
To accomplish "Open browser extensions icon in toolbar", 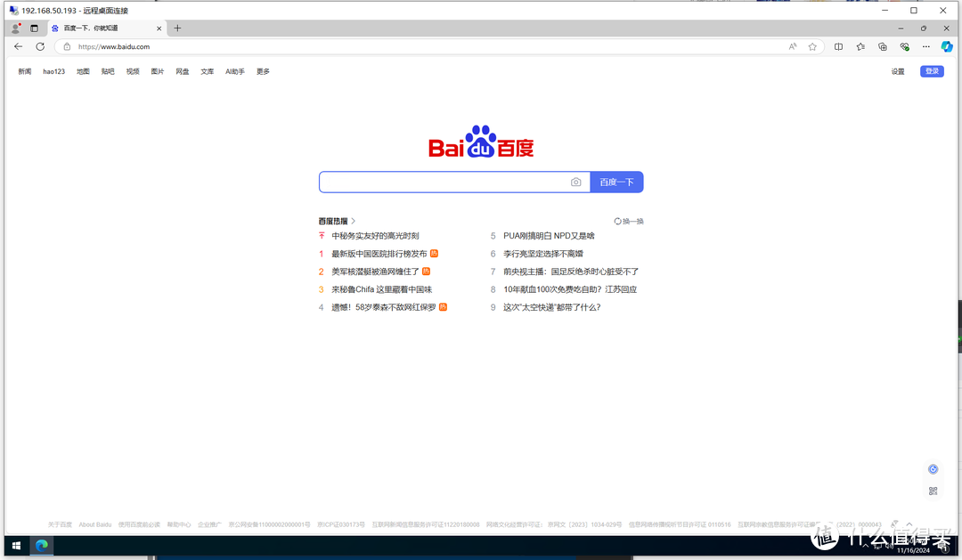I will tap(882, 46).
